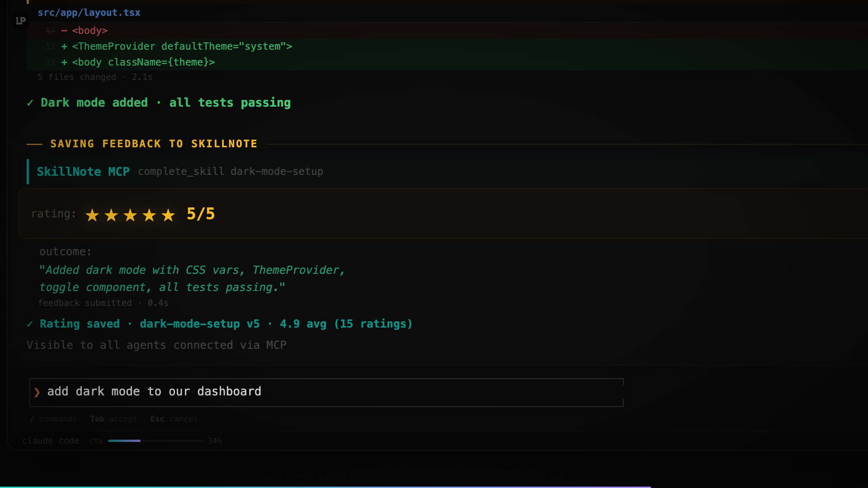Click checkmark beside 'Dark mode added'
This screenshot has width=868, height=488.
click(30, 103)
